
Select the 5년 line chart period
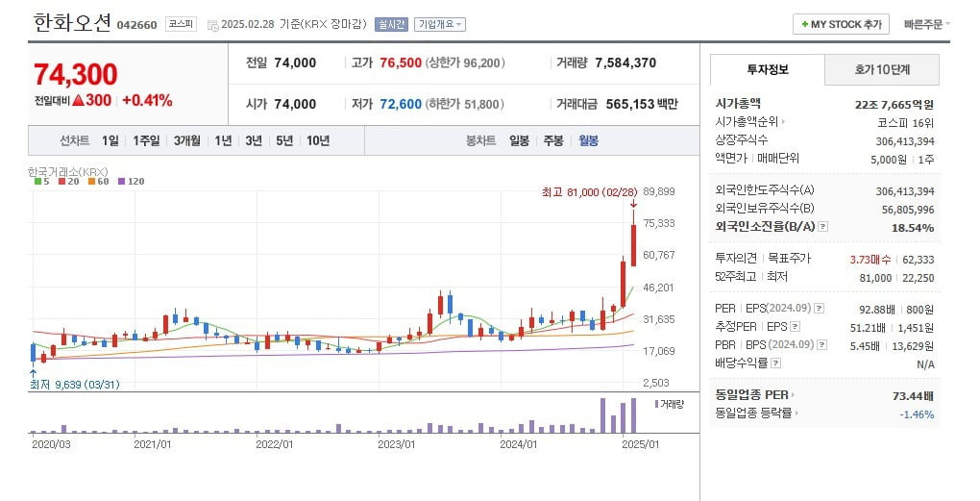(284, 140)
